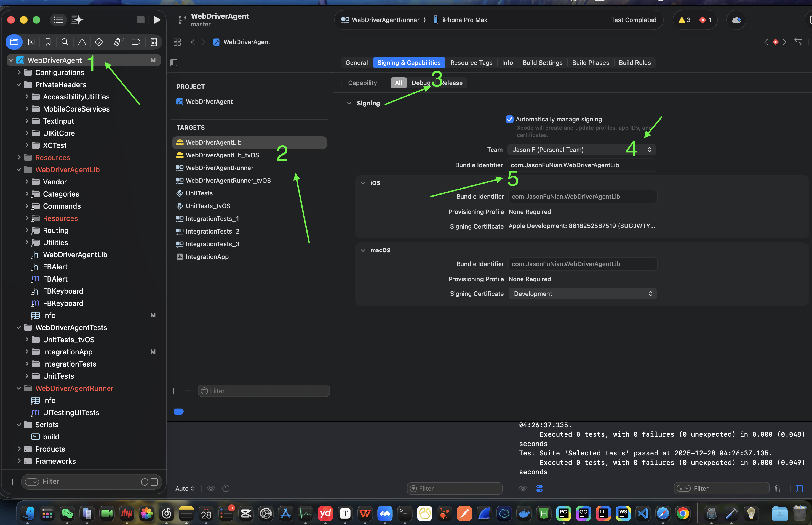
Task: Click the Xcode Cloud status icon
Action: pos(736,20)
